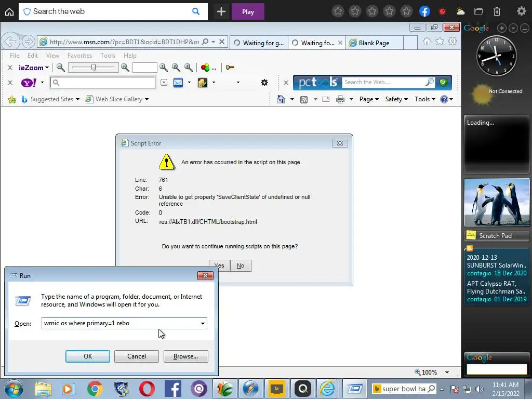The image size is (532, 399).
Task: Click the volume icon in system tray
Action: click(480, 389)
